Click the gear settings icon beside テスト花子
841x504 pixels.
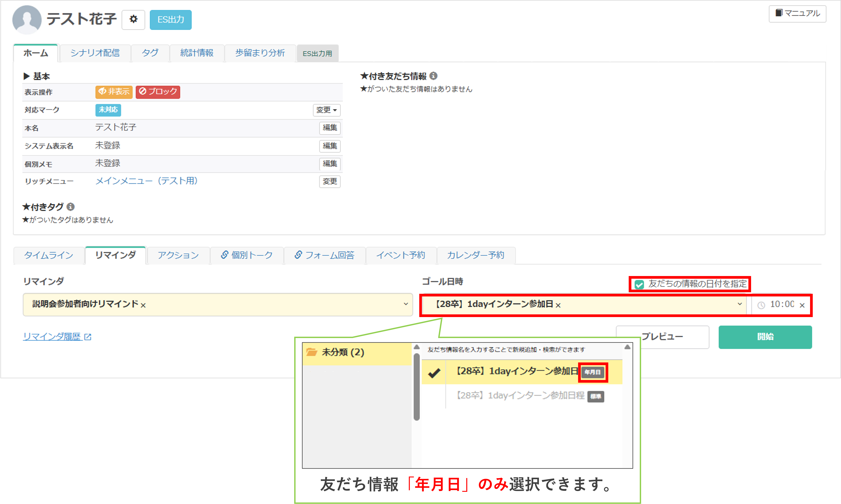[x=133, y=19]
